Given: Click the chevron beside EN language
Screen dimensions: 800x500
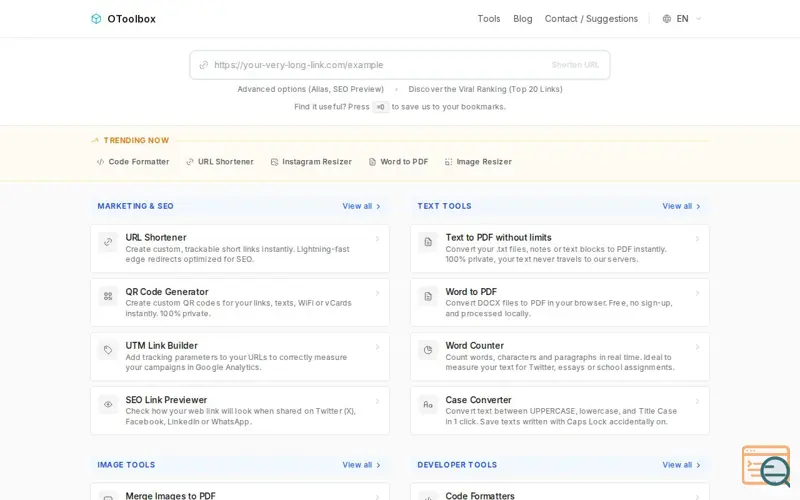Looking at the screenshot, I should tap(698, 19).
